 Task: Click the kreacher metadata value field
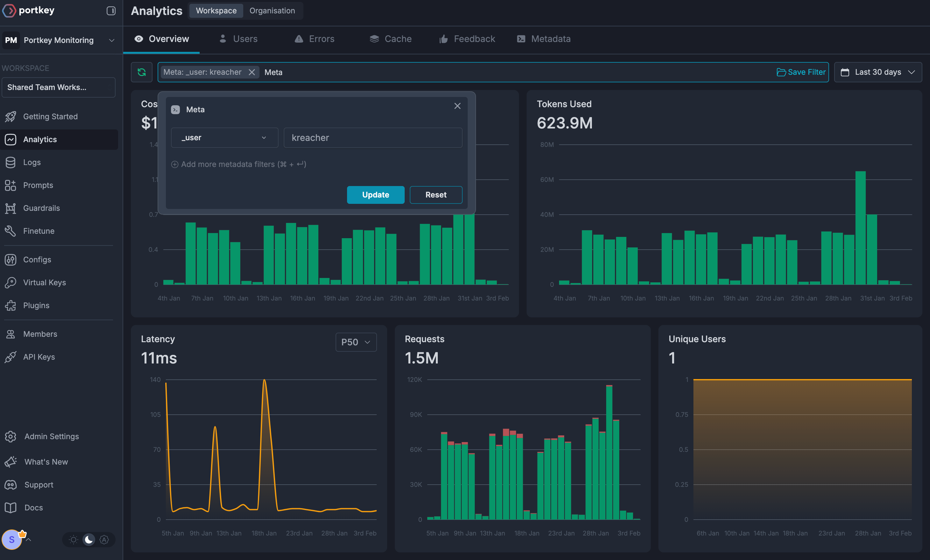tap(373, 138)
